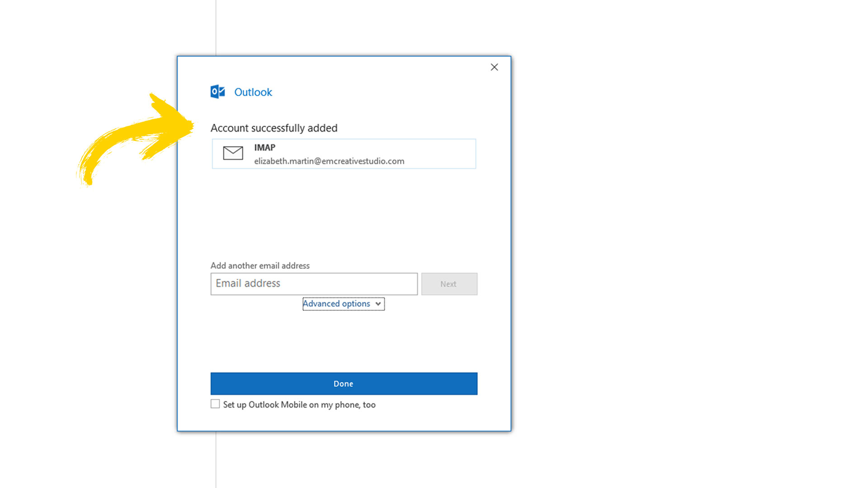Image resolution: width=868 pixels, height=488 pixels.
Task: Click the greyed Next button
Action: coord(449,284)
